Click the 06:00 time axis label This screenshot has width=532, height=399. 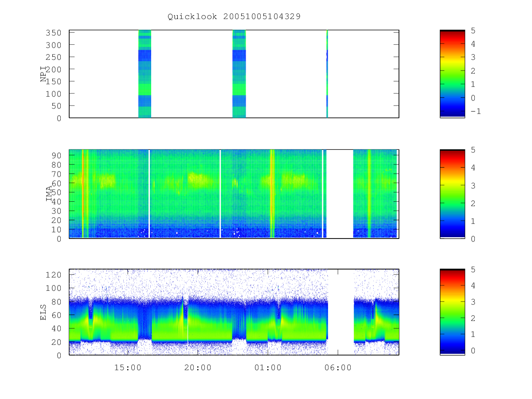tap(338, 368)
